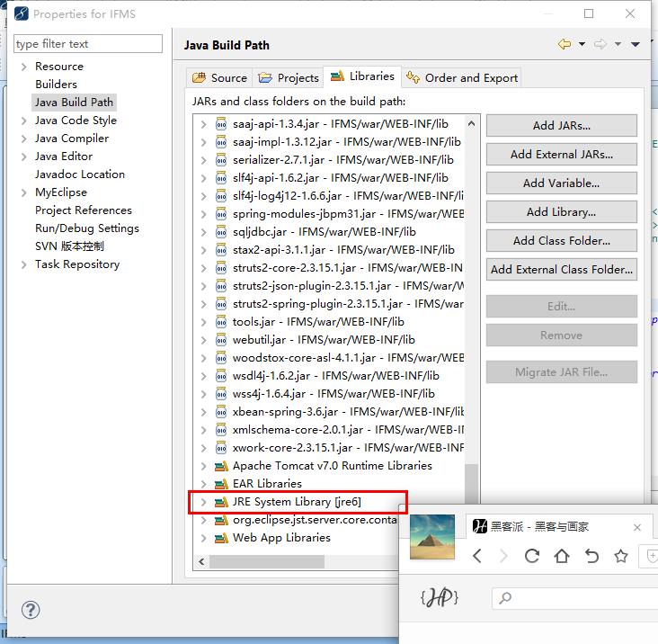Click the help question mark icon

(x=31, y=610)
